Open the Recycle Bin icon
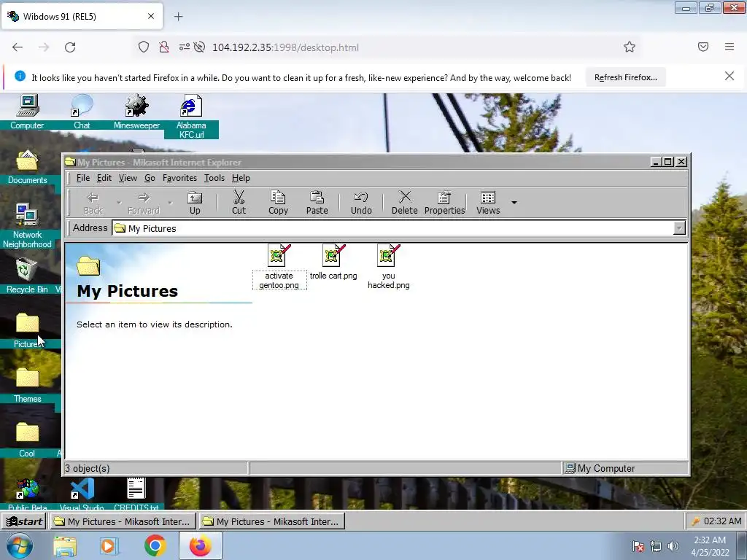The image size is (747, 560). 27,276
